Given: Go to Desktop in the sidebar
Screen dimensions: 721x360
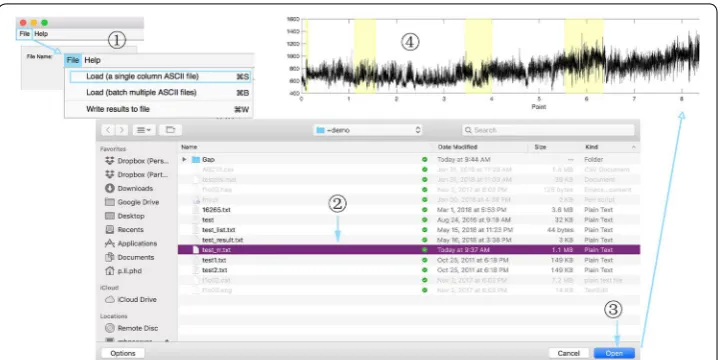Looking at the screenshot, I should point(125,216).
